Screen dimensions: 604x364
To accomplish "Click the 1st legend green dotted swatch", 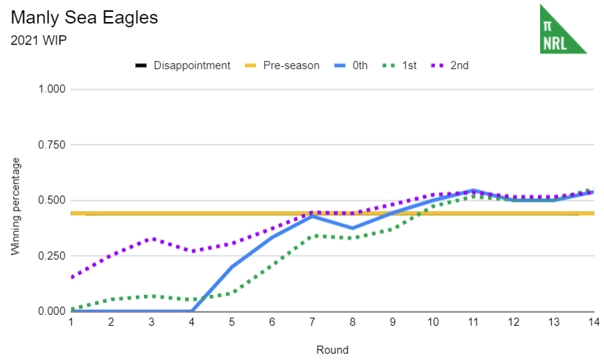I will 389,65.
